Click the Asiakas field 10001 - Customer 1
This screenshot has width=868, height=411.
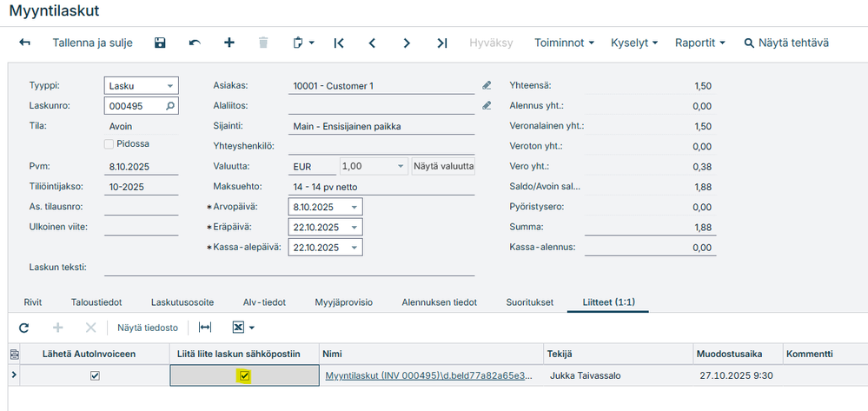pos(381,86)
